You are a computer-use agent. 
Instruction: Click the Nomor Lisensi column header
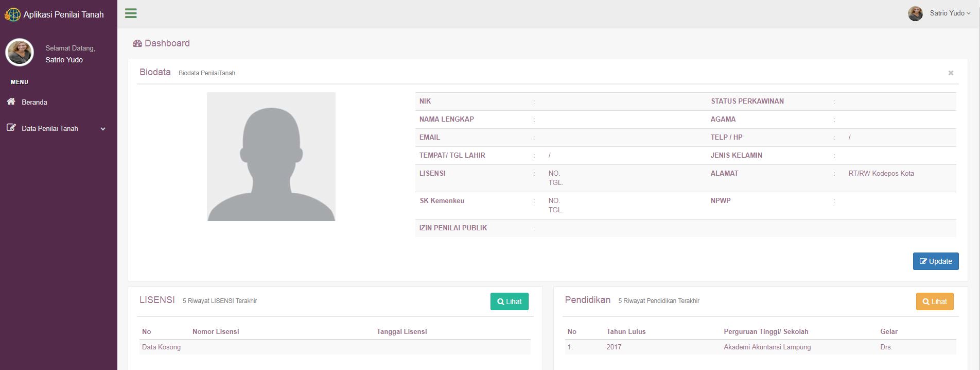[x=216, y=331]
